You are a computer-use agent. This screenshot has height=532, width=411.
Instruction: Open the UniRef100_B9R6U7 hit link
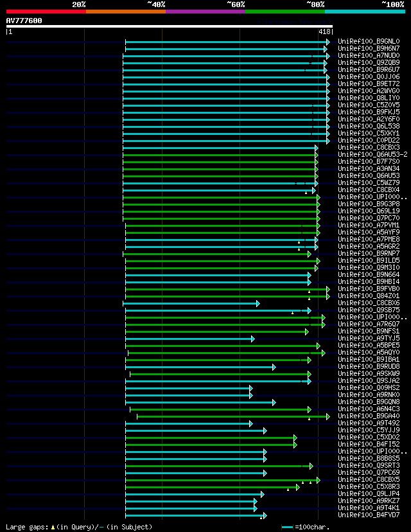[x=369, y=70]
